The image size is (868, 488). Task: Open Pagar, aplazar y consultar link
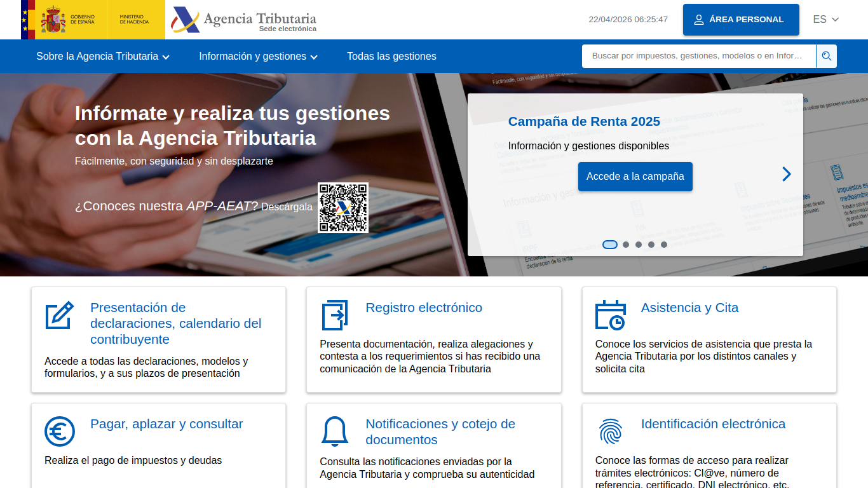point(166,424)
